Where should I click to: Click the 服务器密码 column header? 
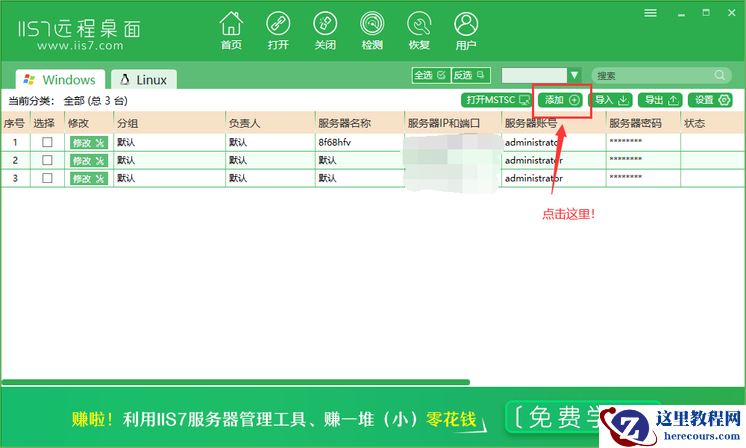643,123
